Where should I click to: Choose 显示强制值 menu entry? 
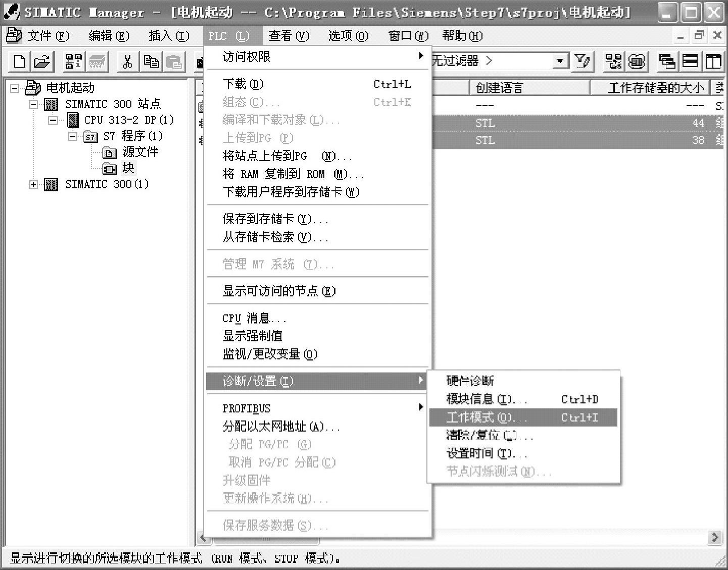317,336
